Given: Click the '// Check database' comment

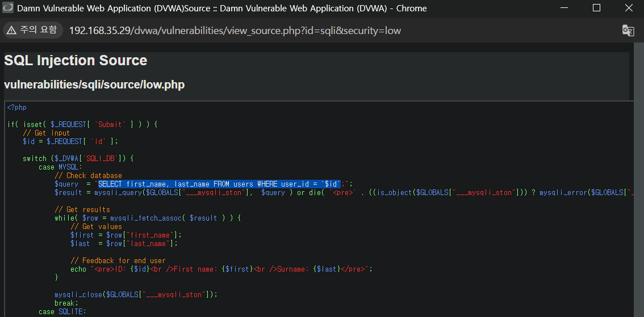Looking at the screenshot, I should click(x=88, y=176).
